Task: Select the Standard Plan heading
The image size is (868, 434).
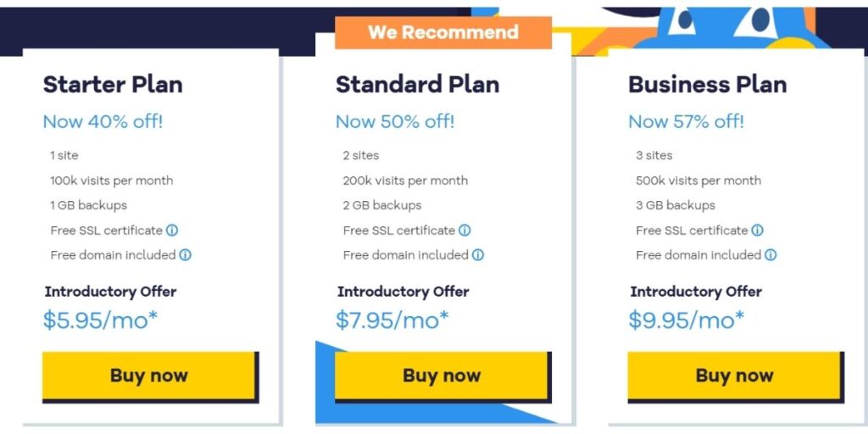Action: (417, 85)
